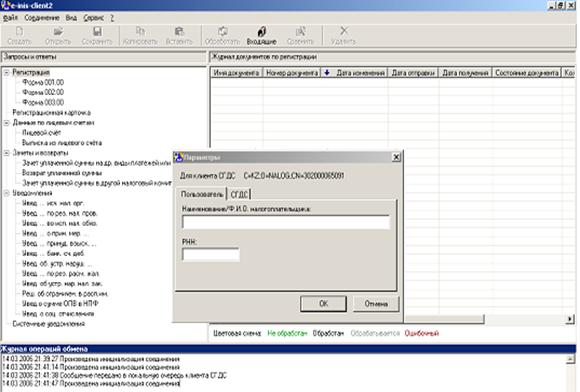580x392 pixels.
Task: Select Увед. о соц. отчислениях item
Action: (x=58, y=314)
